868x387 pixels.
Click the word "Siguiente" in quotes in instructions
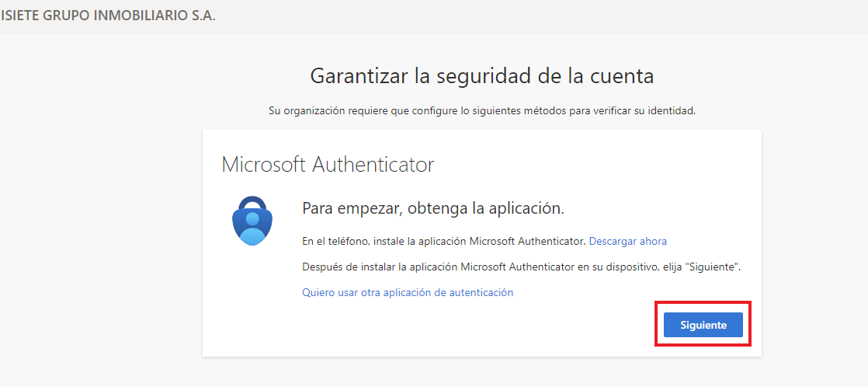point(711,267)
